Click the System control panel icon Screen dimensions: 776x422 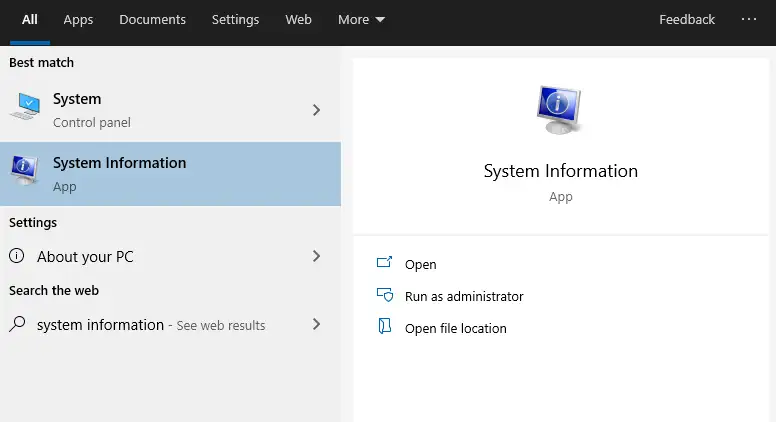(x=25, y=106)
